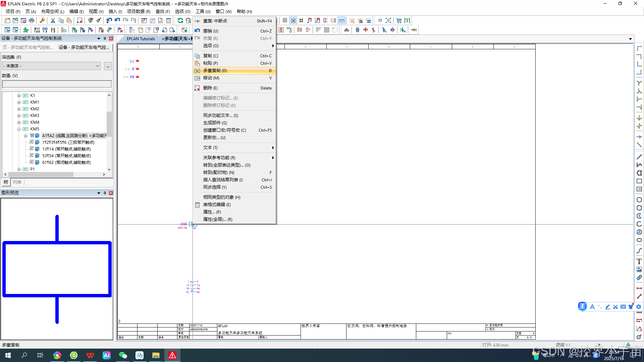Expand the P1 tree node
The width and height of the screenshot is (644, 362).
click(x=19, y=169)
